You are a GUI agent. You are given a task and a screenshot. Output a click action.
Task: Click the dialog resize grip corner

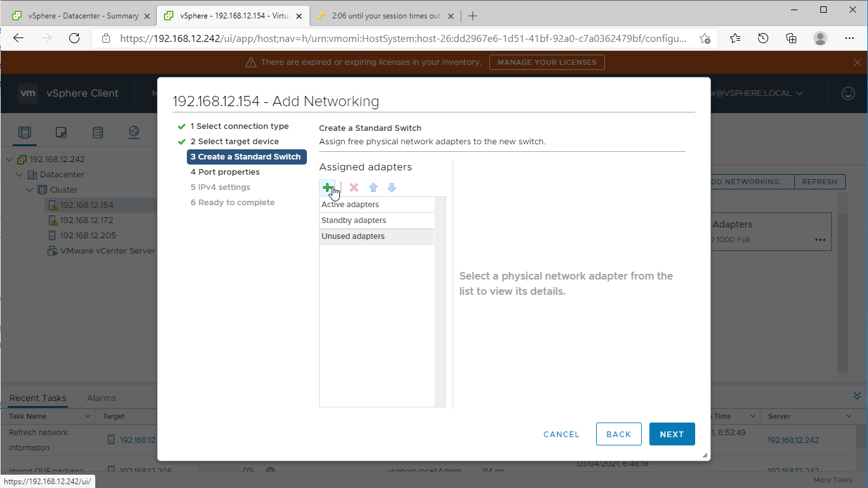point(705,455)
